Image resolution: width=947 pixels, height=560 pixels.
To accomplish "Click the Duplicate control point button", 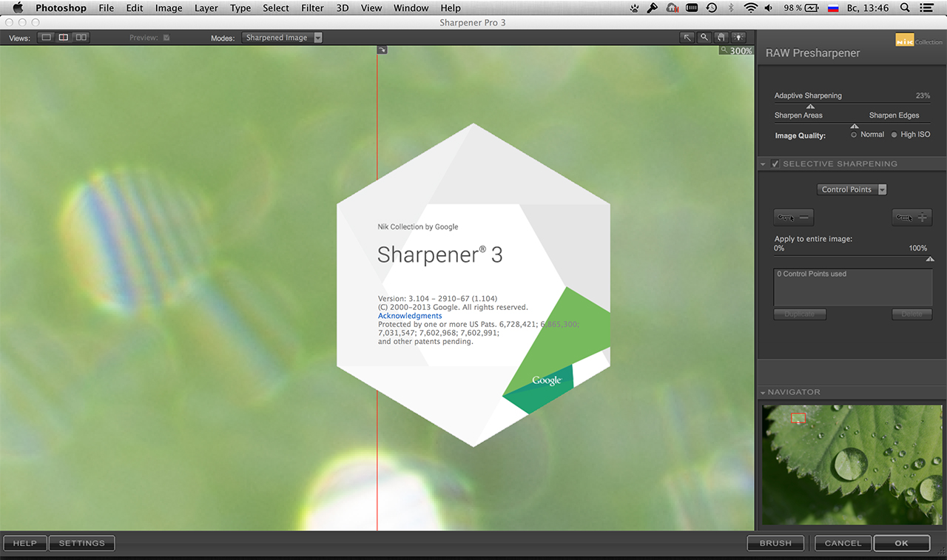I will (800, 314).
